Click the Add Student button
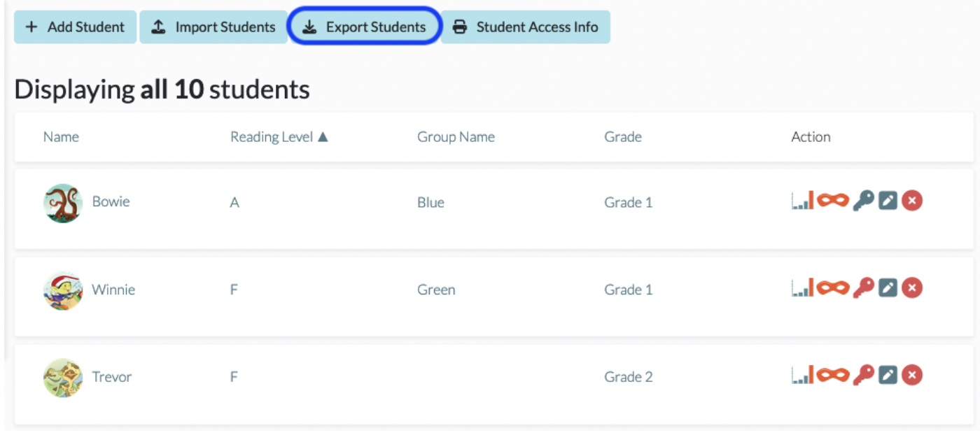 [x=75, y=27]
